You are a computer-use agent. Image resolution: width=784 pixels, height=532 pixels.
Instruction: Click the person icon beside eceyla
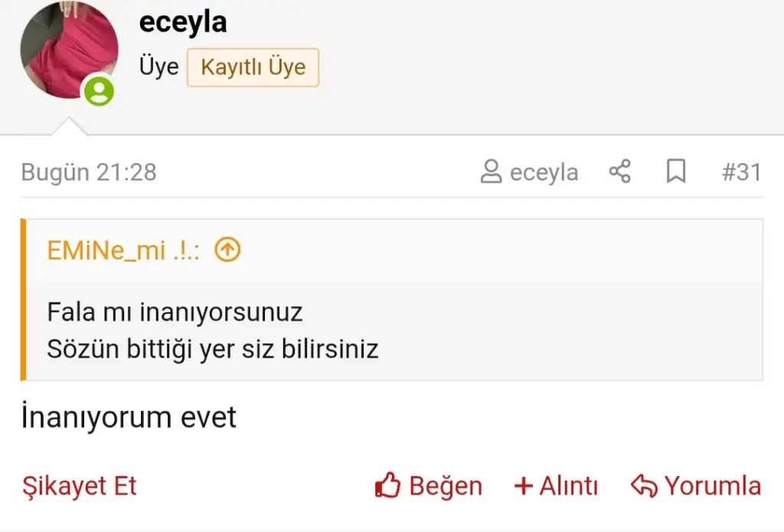[491, 172]
